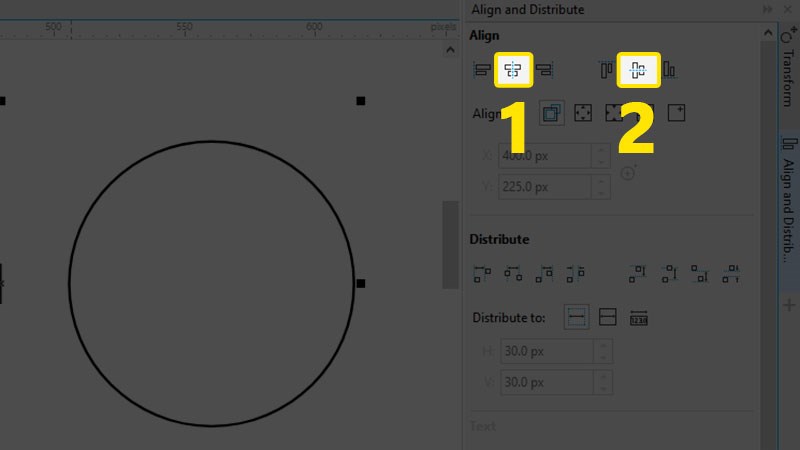
Task: Click the canvas vertical scrollbar thumb
Action: point(450,245)
